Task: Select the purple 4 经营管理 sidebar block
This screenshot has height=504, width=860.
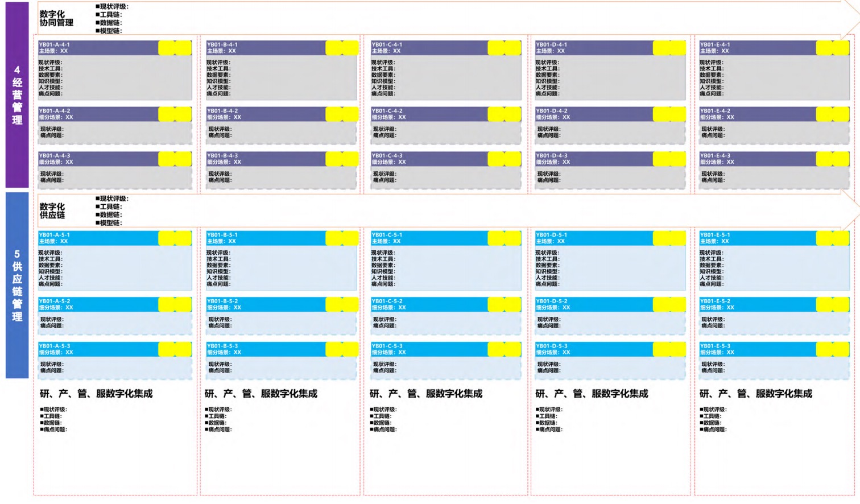Action: 17,95
